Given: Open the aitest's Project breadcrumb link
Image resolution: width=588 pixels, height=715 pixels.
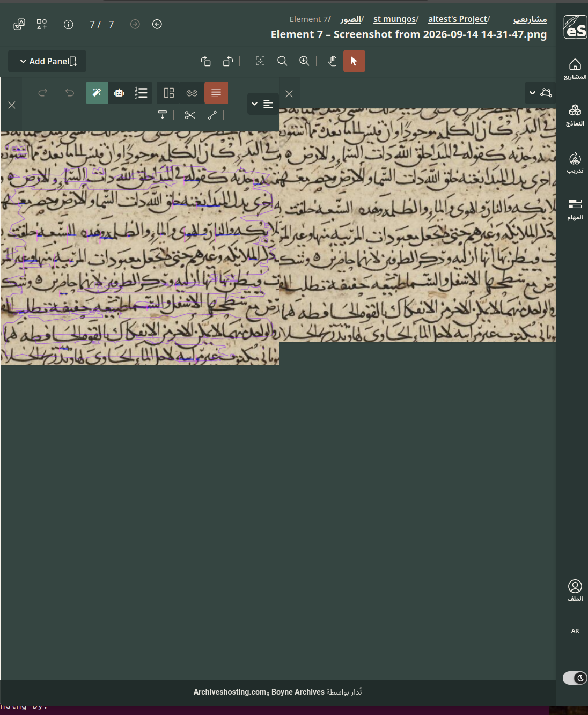Looking at the screenshot, I should tap(458, 19).
